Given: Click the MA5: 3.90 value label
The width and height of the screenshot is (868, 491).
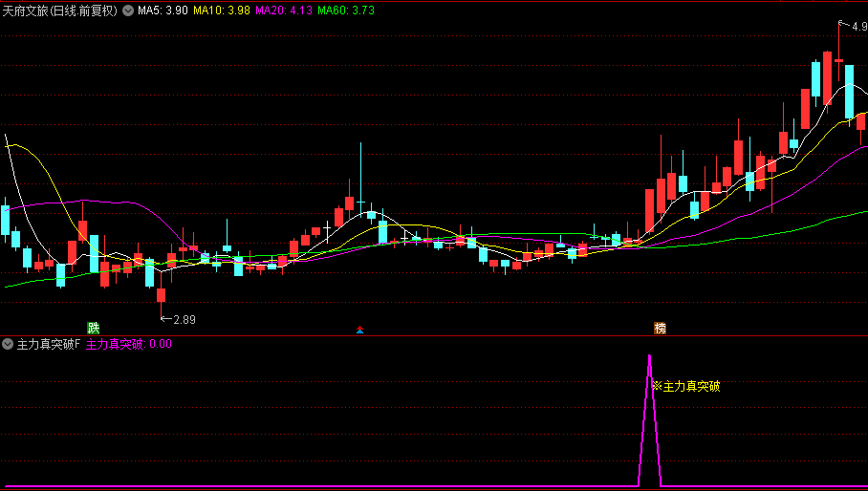Looking at the screenshot, I should pos(163,11).
